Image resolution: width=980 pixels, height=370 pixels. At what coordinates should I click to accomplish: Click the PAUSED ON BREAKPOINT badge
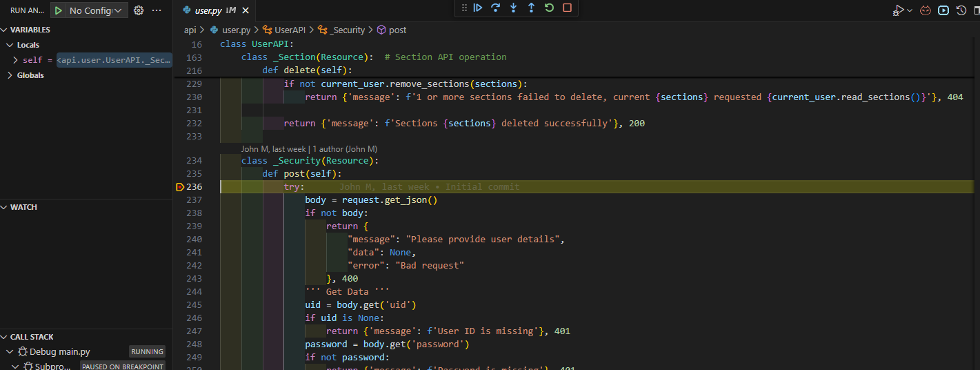123,367
